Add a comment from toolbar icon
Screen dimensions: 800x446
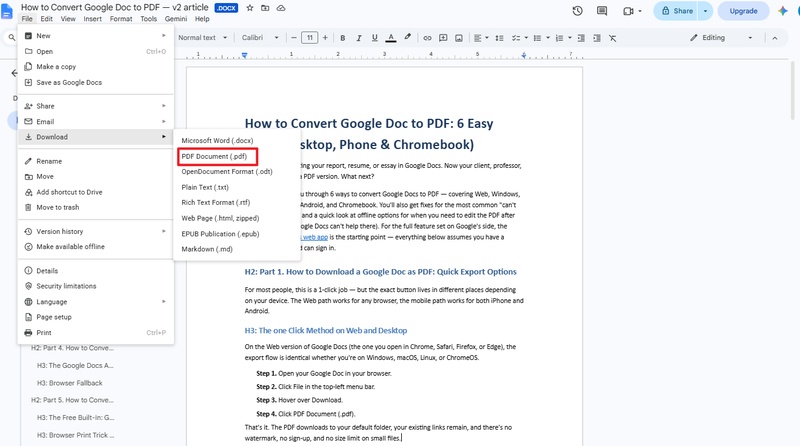pyautogui.click(x=443, y=38)
